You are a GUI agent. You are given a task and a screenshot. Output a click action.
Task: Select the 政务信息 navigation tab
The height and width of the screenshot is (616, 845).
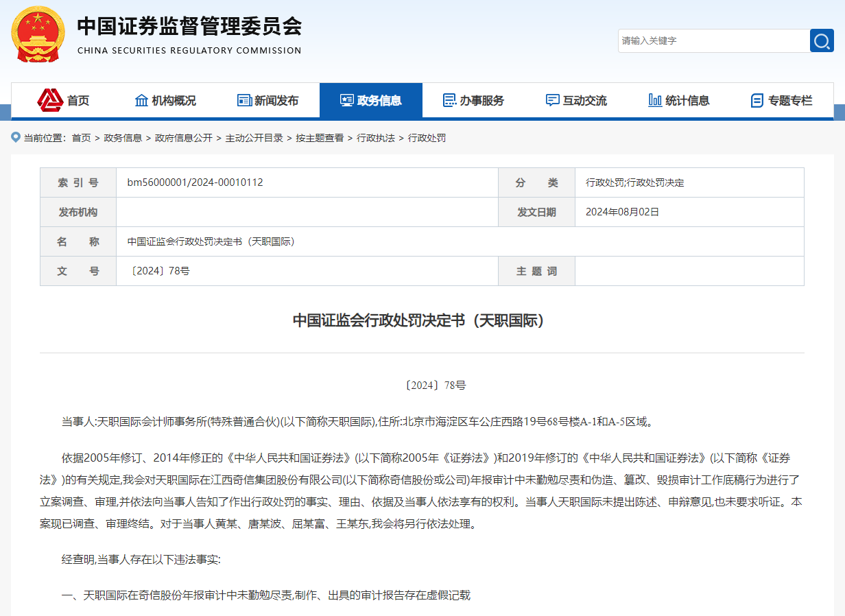click(371, 100)
